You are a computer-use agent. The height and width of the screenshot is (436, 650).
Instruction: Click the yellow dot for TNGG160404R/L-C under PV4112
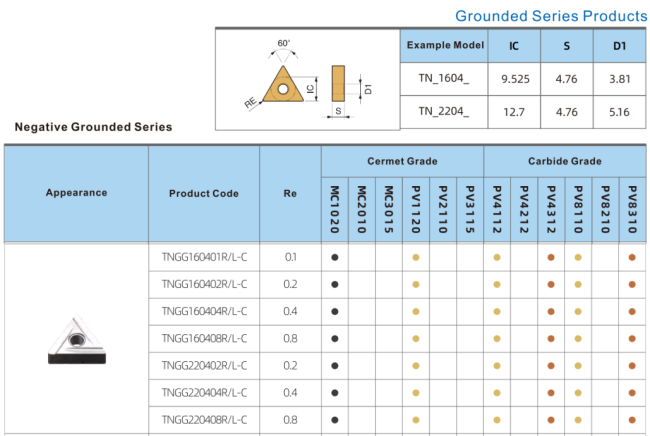[x=497, y=311]
